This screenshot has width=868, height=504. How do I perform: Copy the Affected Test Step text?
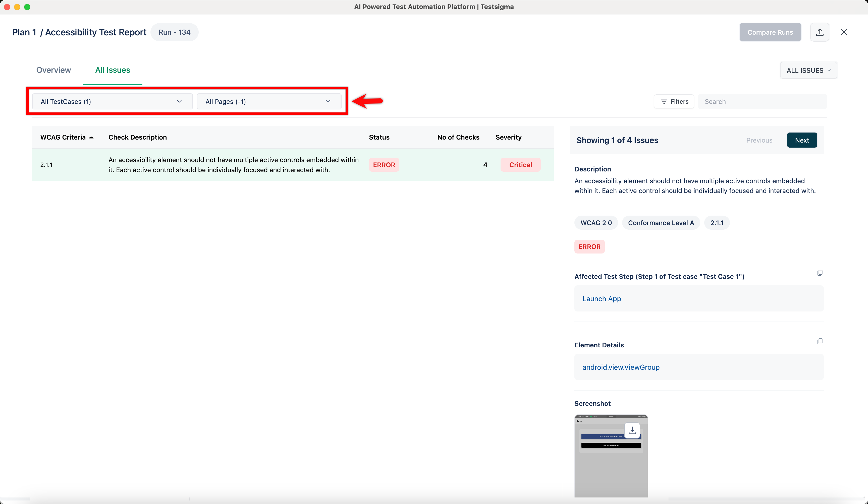point(820,273)
